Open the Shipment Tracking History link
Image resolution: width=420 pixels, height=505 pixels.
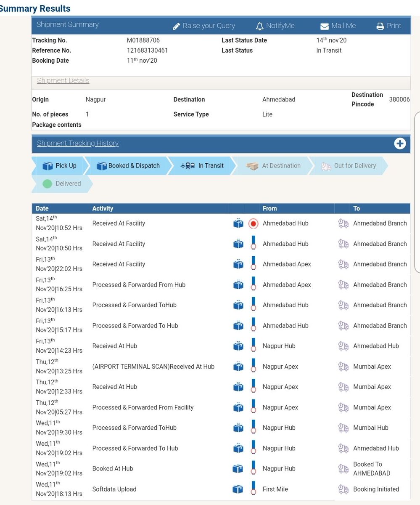[x=78, y=143]
